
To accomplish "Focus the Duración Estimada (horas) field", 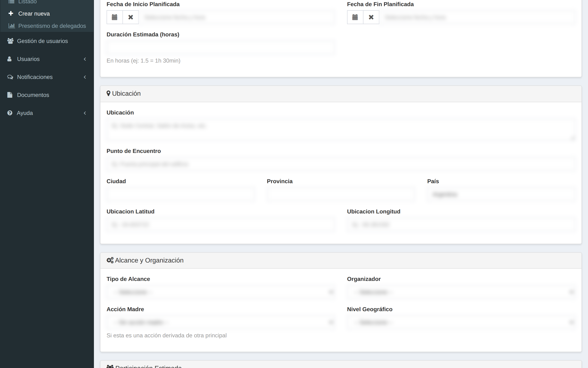I will click(x=221, y=47).
